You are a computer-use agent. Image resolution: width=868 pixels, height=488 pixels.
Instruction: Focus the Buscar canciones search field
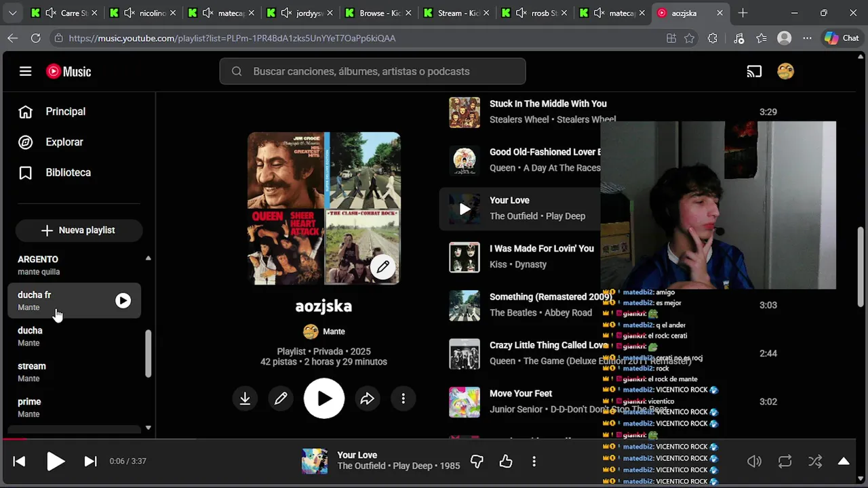point(372,71)
